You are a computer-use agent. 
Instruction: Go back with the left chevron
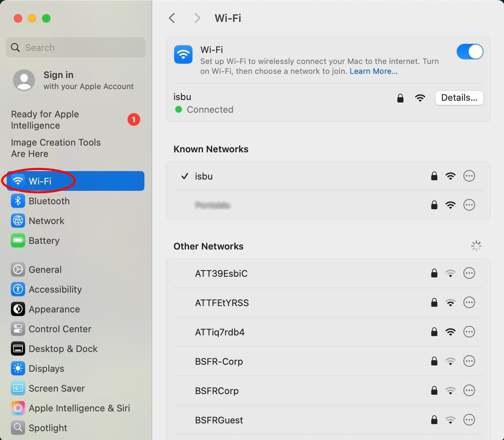tap(172, 18)
